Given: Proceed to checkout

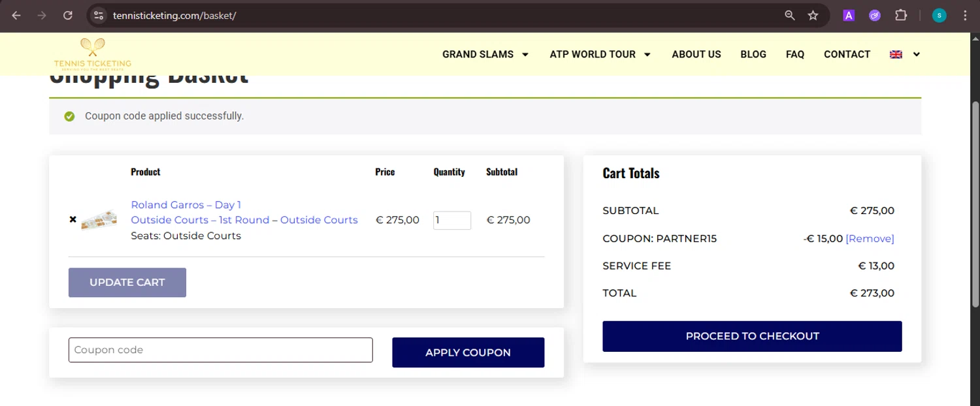Looking at the screenshot, I should point(752,336).
